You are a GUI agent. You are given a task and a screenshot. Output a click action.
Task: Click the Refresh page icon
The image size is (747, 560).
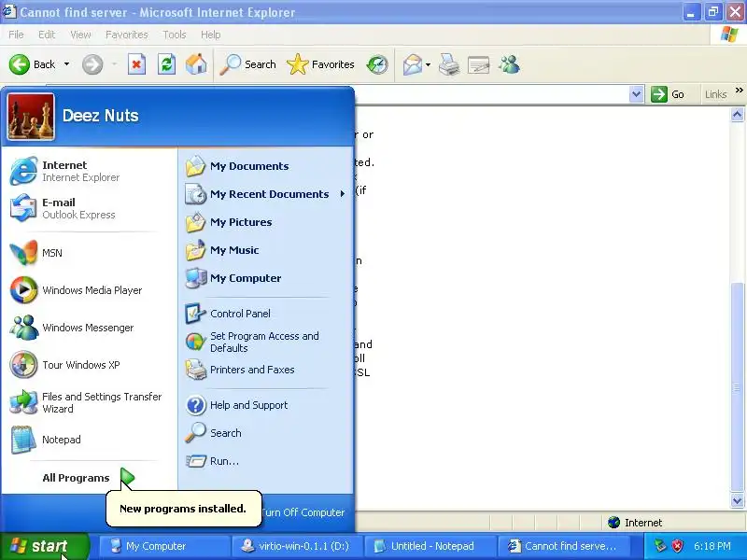pyautogui.click(x=167, y=64)
